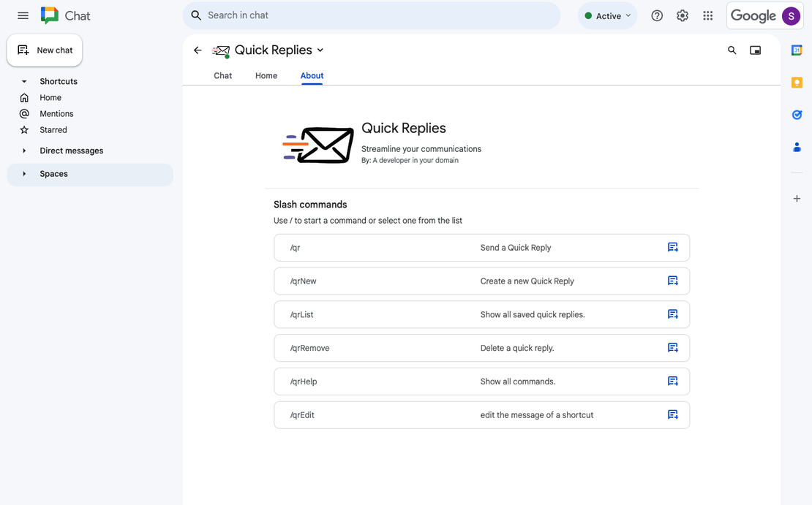Expand the Direct messages section
The image size is (812, 505).
point(24,151)
